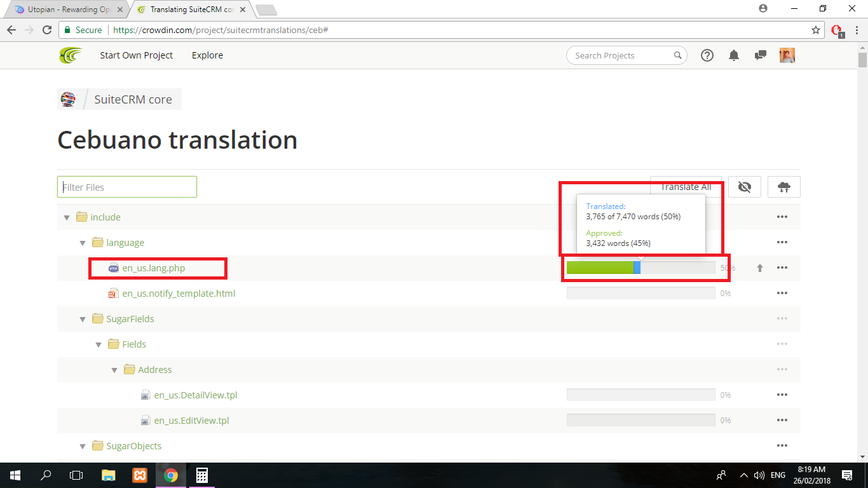Click the en_us.DetailView.tpl progress bar
868x488 pixels.
[x=641, y=395]
